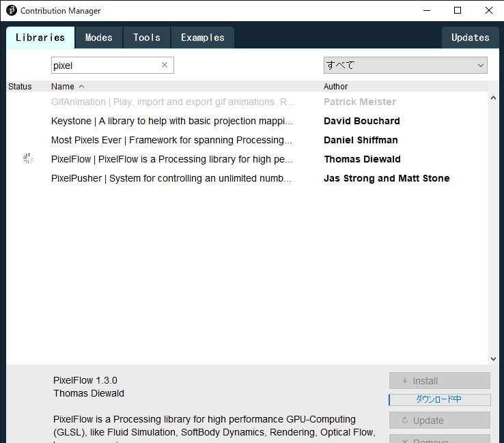Select the PixelPusher library row
This screenshot has width=504, height=443.
click(247, 178)
